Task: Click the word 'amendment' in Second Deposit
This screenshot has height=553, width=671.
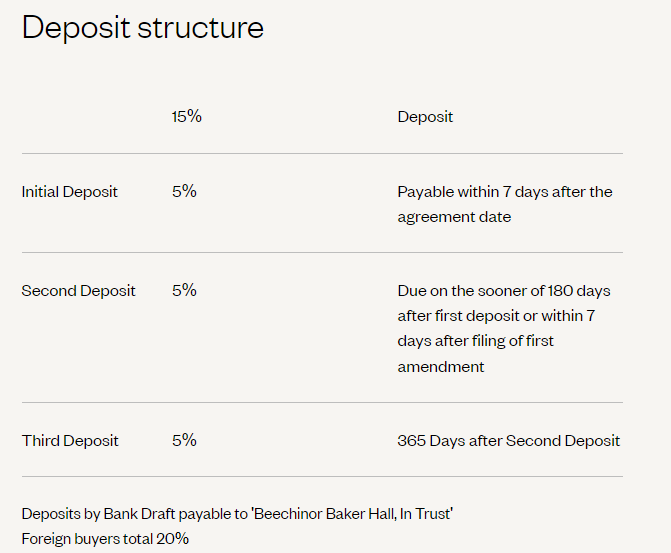Action: pyautogui.click(x=441, y=367)
